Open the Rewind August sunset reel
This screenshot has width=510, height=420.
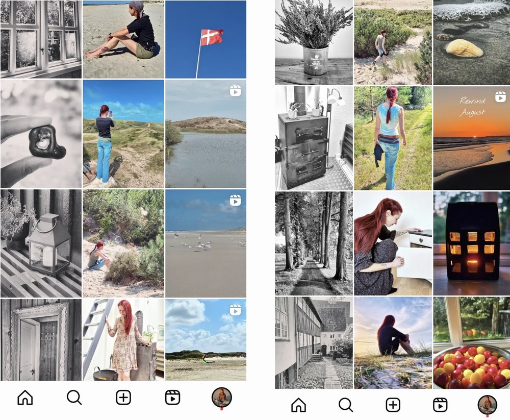(472, 138)
